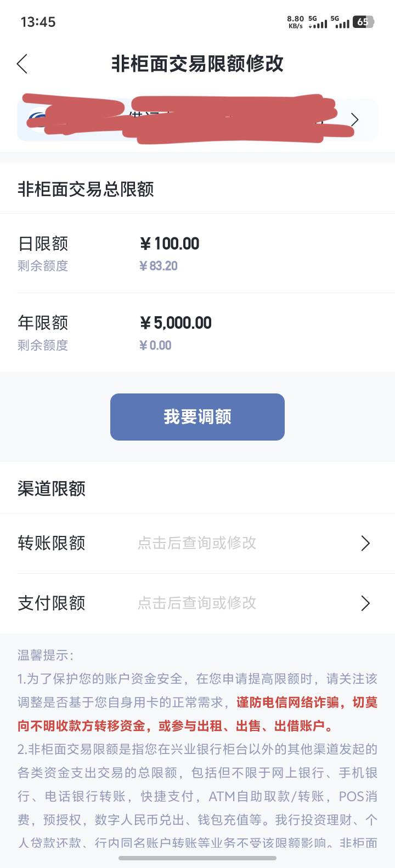Tap the first 5G signal icon
This screenshot has width=395, height=868.
click(318, 22)
